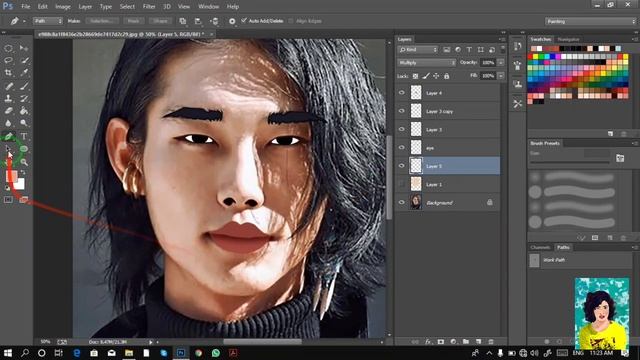Hide Layer 3 copy visibility eye
The height and width of the screenshot is (360, 640).
click(x=402, y=111)
